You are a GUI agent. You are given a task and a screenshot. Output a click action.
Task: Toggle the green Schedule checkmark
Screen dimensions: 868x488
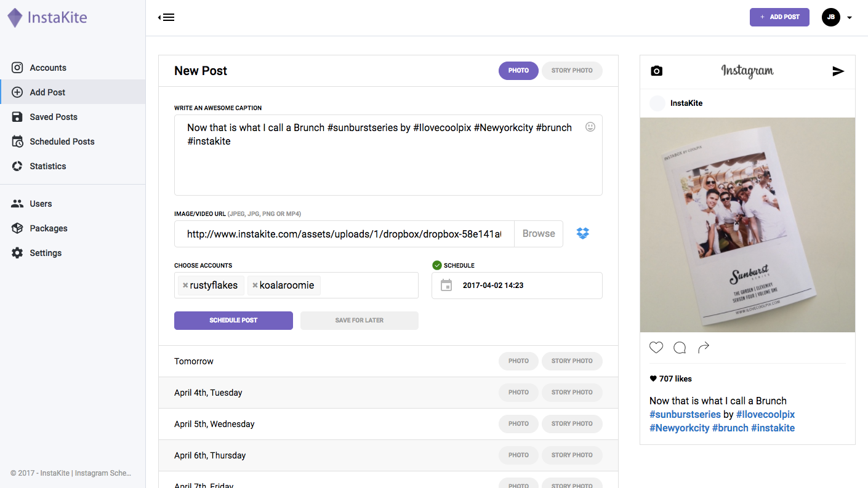tap(437, 265)
